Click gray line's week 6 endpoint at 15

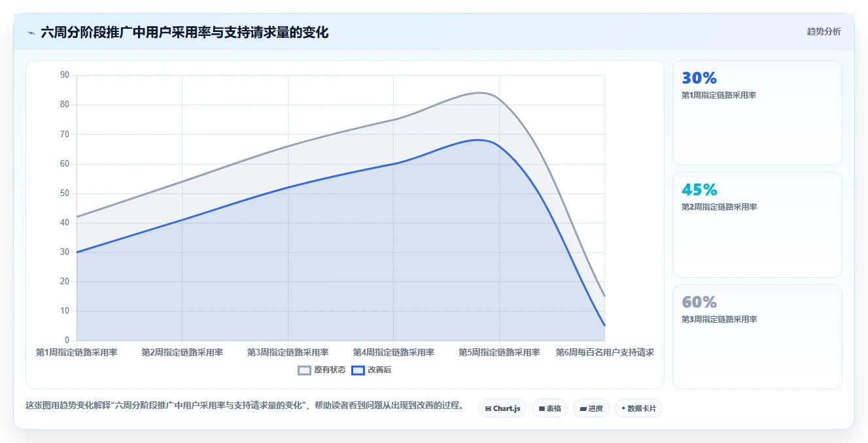[x=604, y=296]
